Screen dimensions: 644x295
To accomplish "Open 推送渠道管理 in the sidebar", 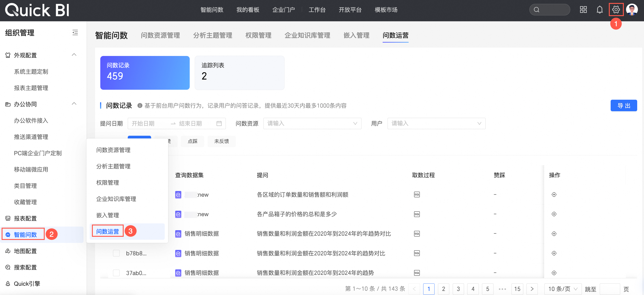I will (x=31, y=137).
